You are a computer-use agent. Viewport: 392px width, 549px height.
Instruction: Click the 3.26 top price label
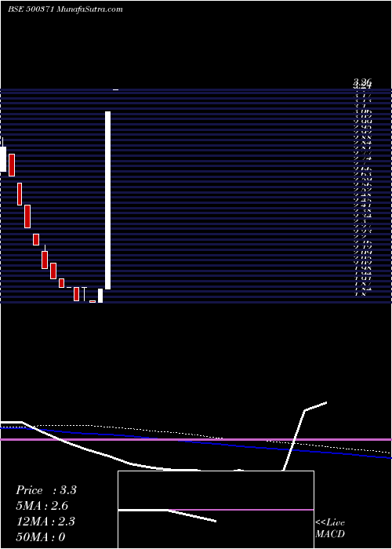(x=362, y=82)
